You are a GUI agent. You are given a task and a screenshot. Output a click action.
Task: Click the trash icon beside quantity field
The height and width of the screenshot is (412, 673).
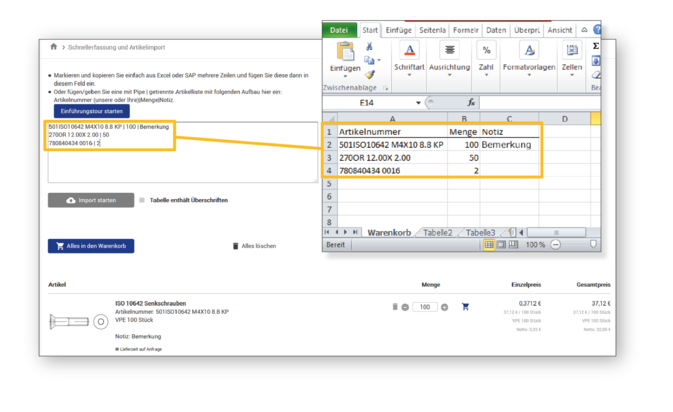tap(395, 307)
